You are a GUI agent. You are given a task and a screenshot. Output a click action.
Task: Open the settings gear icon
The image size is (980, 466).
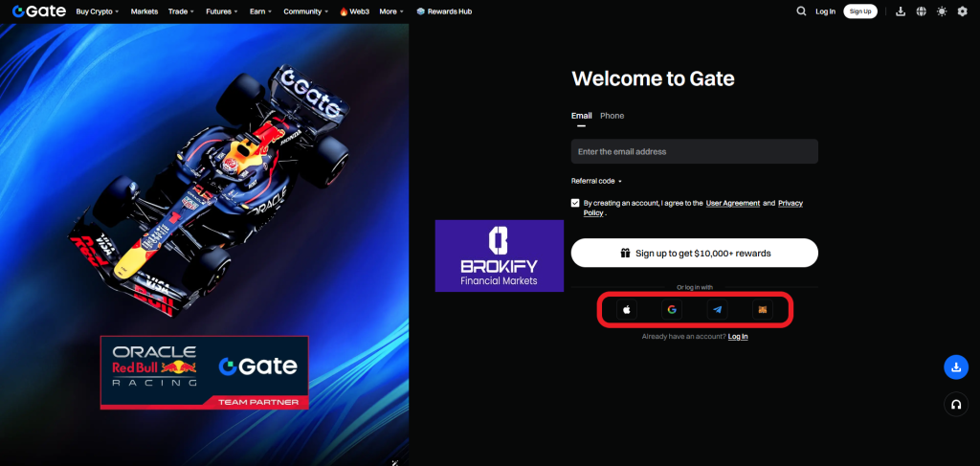pos(963,11)
